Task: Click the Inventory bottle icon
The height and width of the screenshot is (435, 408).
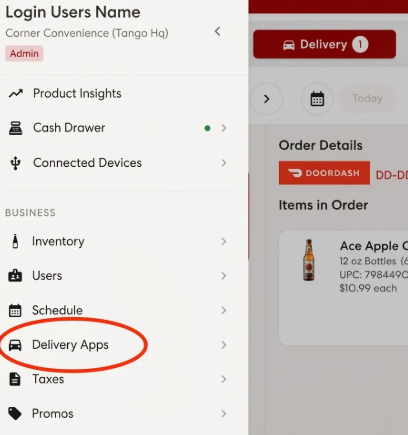Action: (x=15, y=241)
